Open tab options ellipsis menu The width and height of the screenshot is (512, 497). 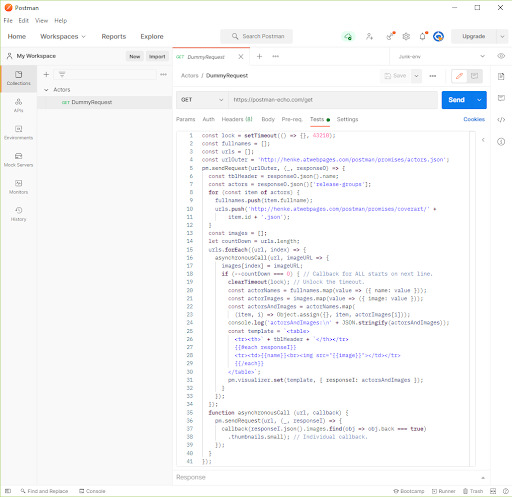point(276,56)
